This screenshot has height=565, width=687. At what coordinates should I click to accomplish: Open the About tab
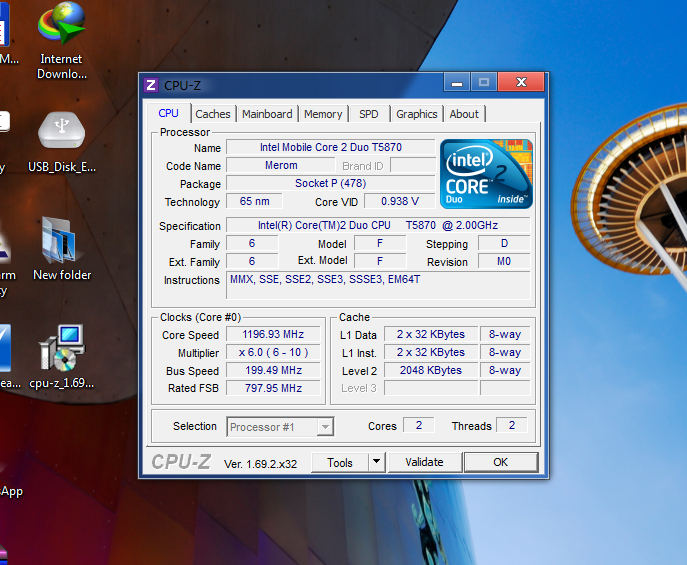(464, 114)
